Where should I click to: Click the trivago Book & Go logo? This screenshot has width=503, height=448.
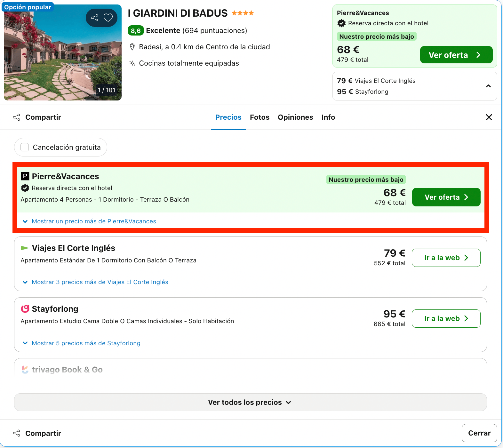point(25,370)
